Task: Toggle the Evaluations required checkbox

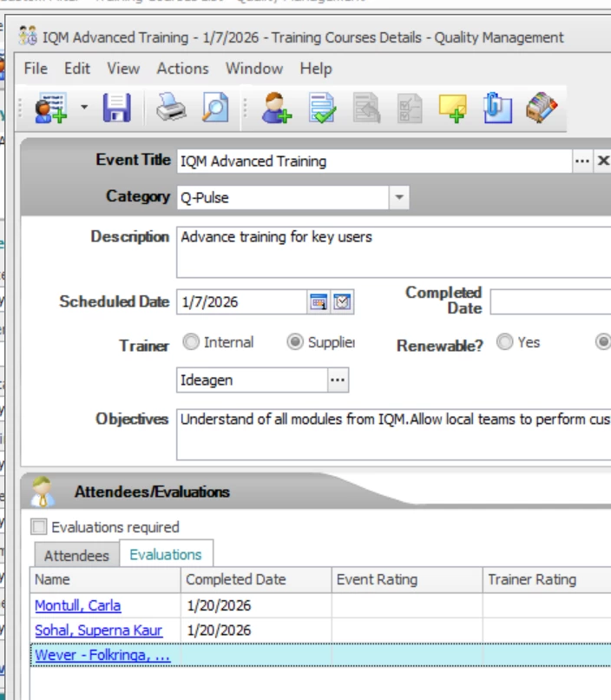Action: pyautogui.click(x=39, y=527)
